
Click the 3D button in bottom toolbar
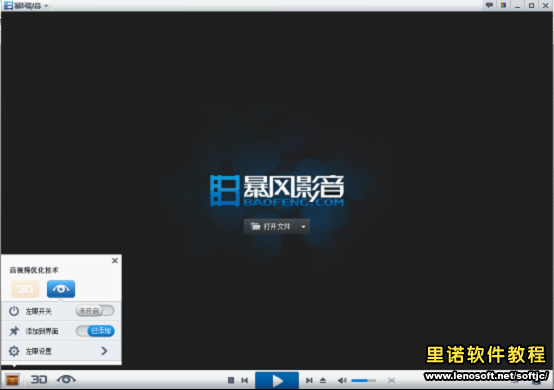click(x=39, y=379)
